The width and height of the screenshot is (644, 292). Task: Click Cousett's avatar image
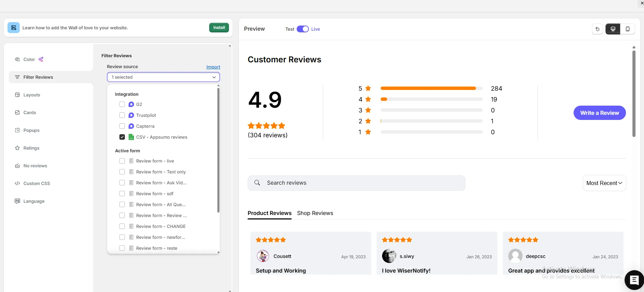(263, 256)
